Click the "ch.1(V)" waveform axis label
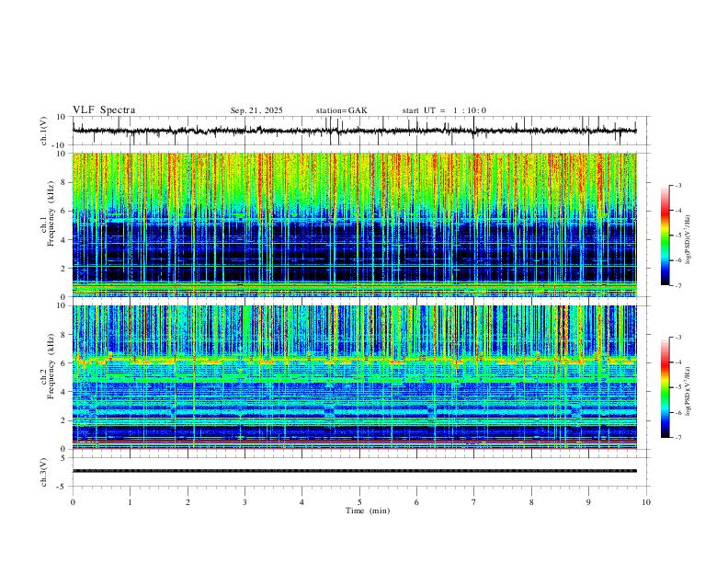Screen dimensions: 728x563 coord(44,131)
